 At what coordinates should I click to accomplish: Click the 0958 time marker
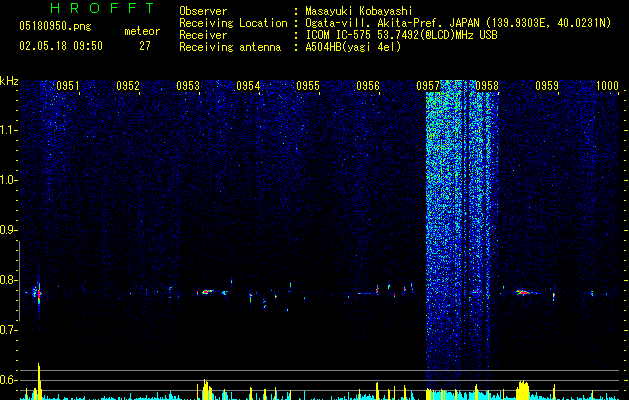(487, 86)
